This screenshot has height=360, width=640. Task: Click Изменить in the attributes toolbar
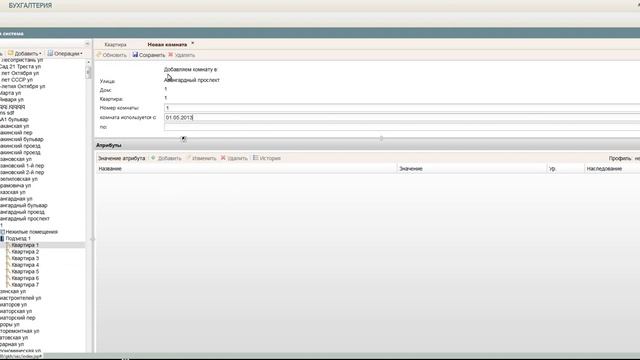coord(202,158)
